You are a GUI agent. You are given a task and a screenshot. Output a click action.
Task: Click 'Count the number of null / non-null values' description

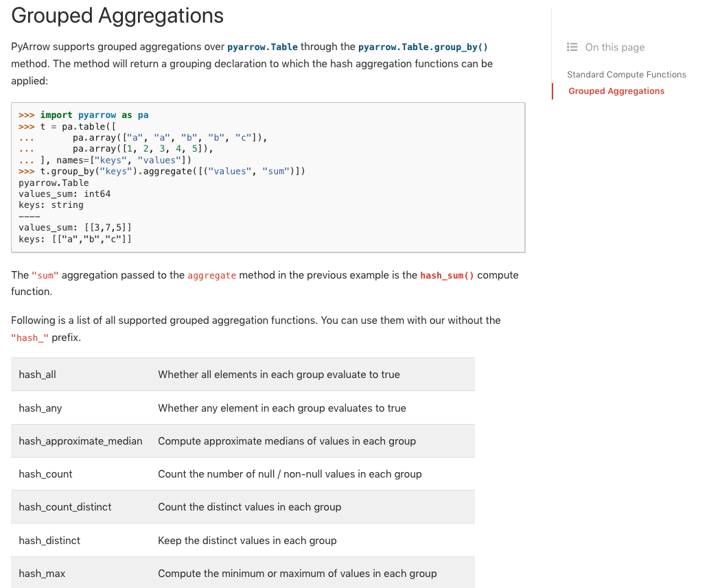pos(290,474)
